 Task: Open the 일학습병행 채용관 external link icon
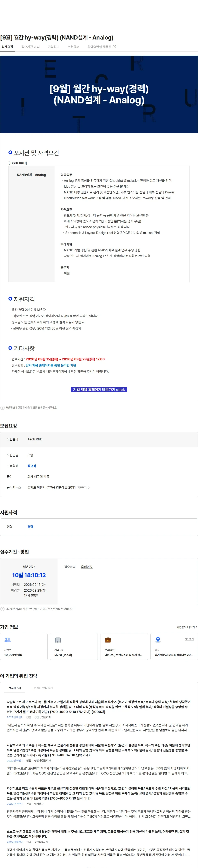click(114, 47)
